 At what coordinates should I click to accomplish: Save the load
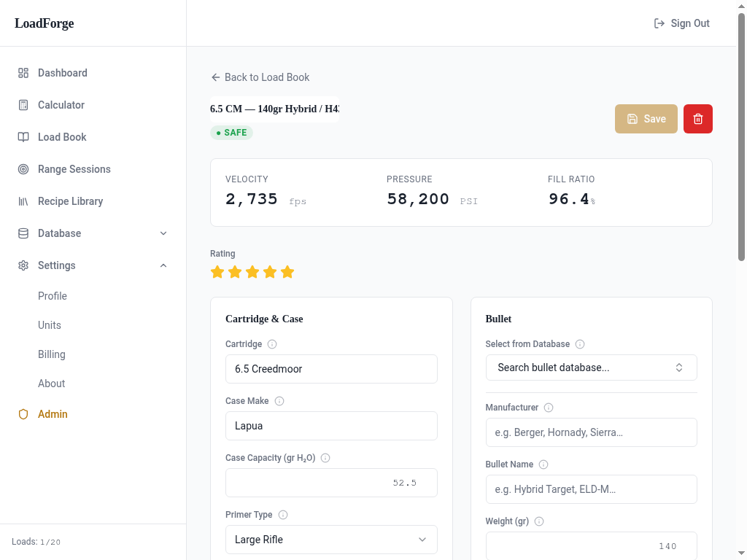point(646,119)
